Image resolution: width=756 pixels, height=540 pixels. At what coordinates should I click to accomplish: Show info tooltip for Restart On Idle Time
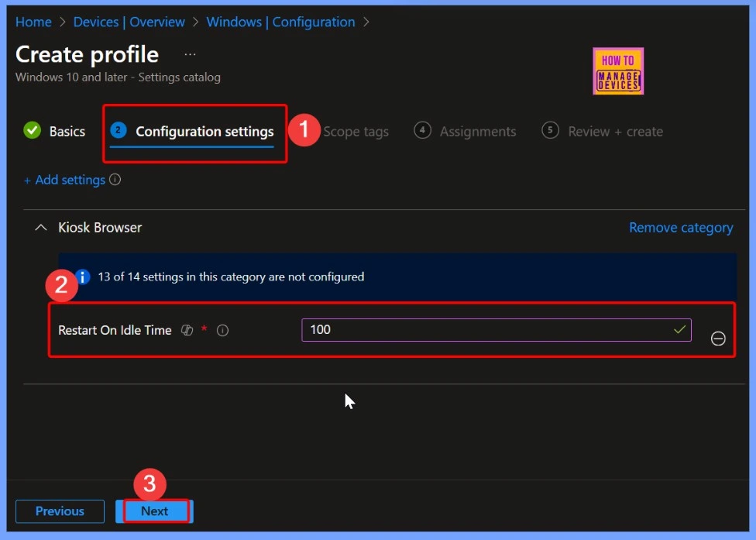click(223, 330)
